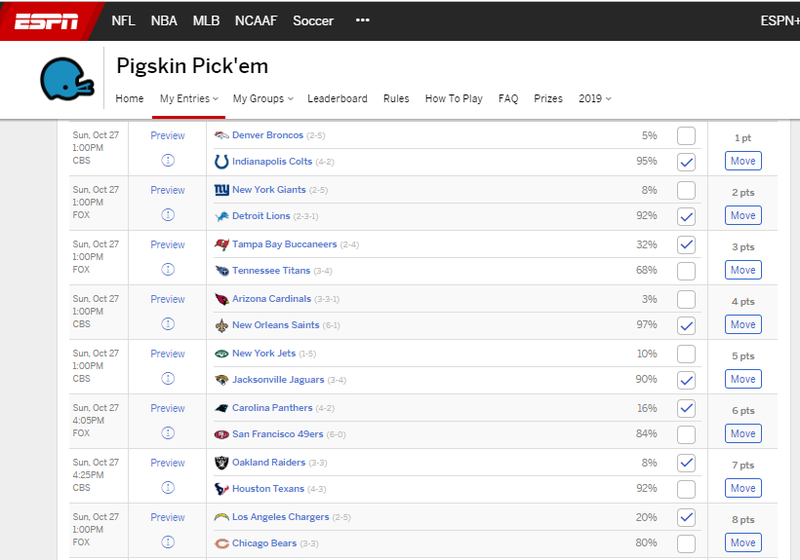Open info icon for Giants-Lions game

point(168,215)
